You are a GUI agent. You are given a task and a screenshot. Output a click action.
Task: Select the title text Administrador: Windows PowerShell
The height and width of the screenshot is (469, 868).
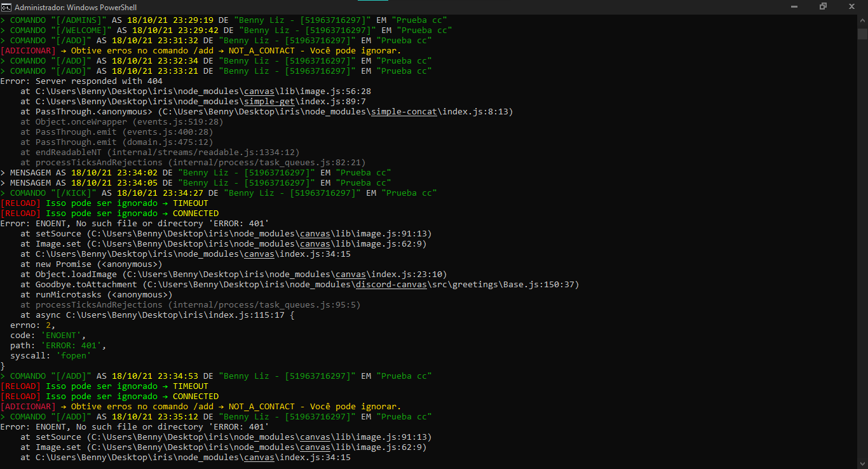(x=76, y=7)
